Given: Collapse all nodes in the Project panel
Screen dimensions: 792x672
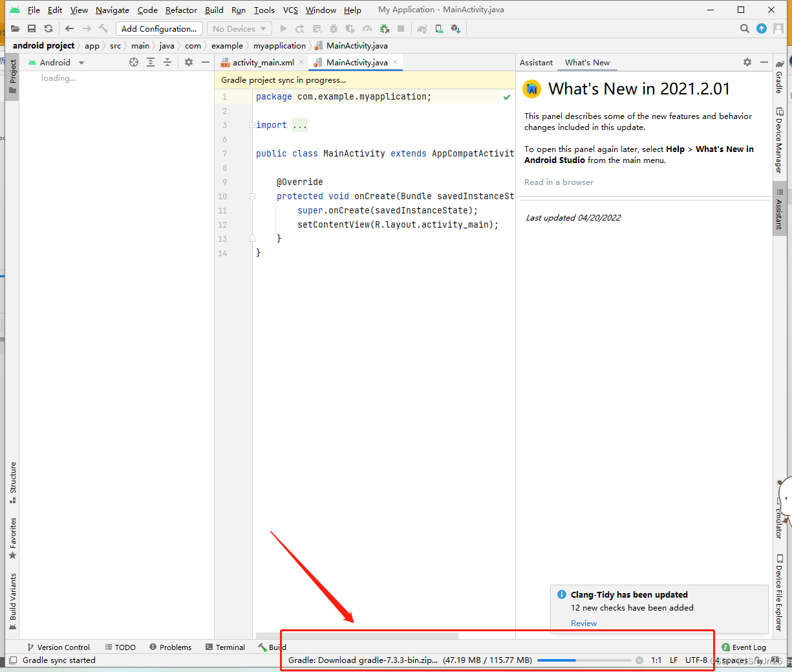Looking at the screenshot, I should (x=167, y=62).
